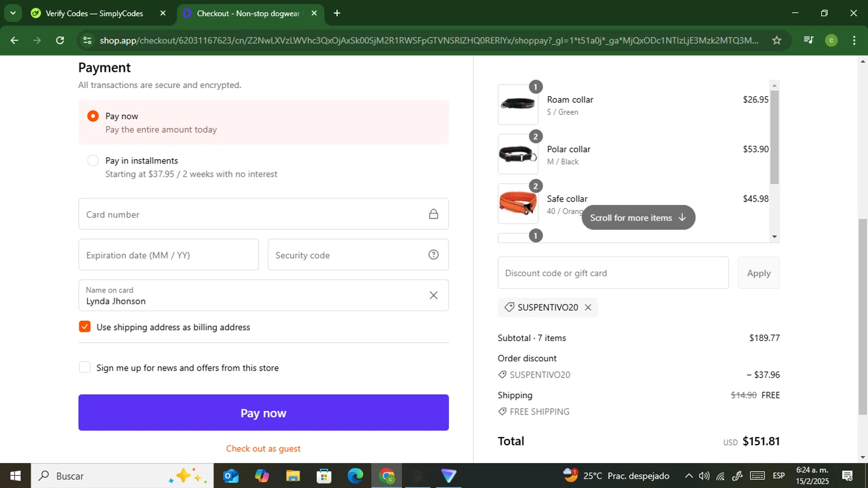The width and height of the screenshot is (868, 488).
Task: Open the touch keyboard icon
Action: point(757,476)
